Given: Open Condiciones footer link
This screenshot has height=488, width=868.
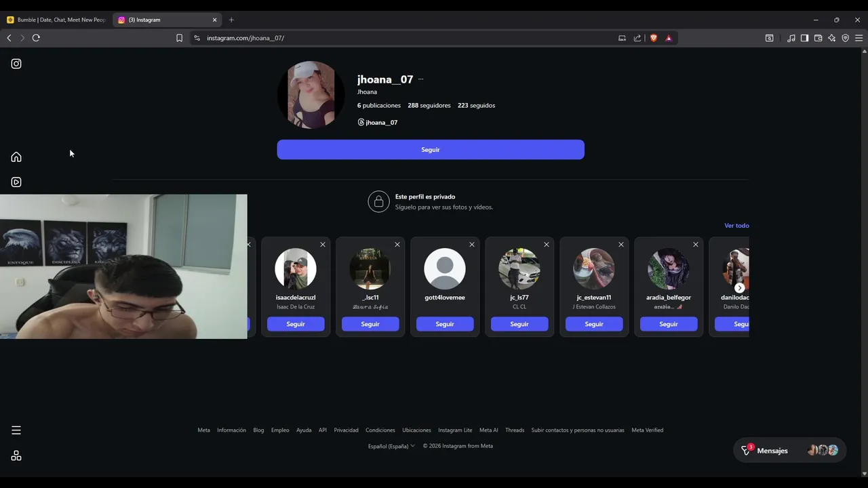Looking at the screenshot, I should 380,430.
